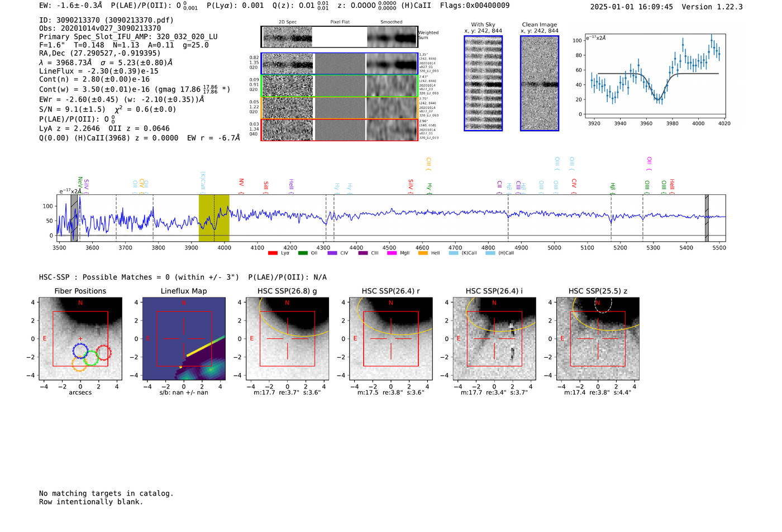Click the 'EWr = -2.60(±0.45)' line
This screenshot has width=782, height=532.
(x=121, y=99)
